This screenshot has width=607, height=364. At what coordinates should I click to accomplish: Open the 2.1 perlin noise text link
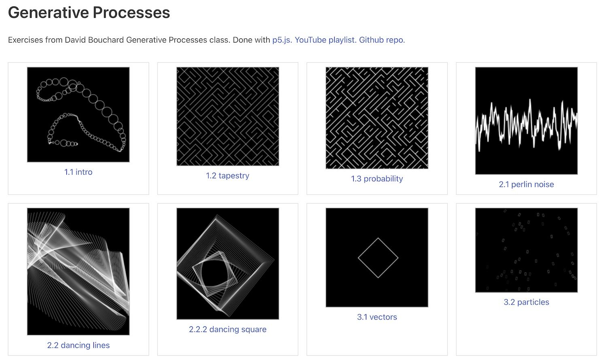pyautogui.click(x=526, y=184)
